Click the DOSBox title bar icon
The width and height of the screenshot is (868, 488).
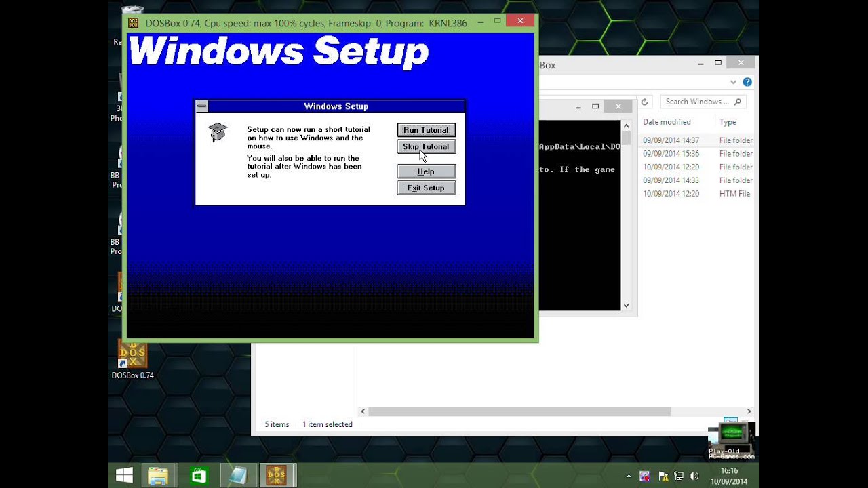coord(134,23)
